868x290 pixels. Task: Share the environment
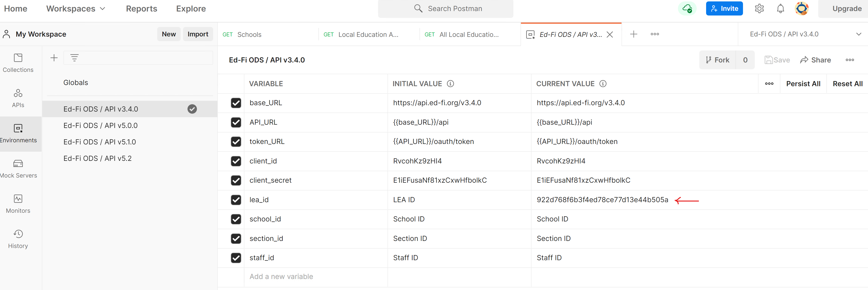click(815, 60)
